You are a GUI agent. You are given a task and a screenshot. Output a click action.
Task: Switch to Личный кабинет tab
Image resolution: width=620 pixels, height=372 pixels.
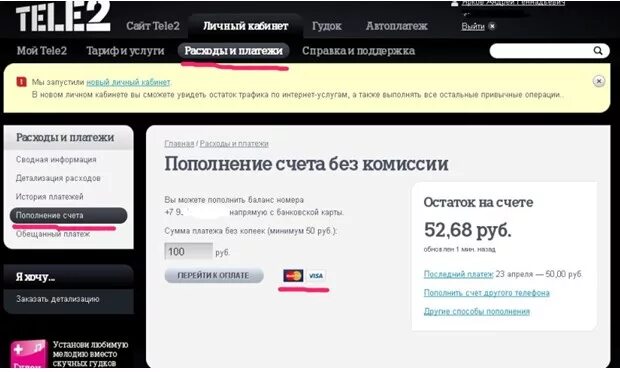point(246,26)
